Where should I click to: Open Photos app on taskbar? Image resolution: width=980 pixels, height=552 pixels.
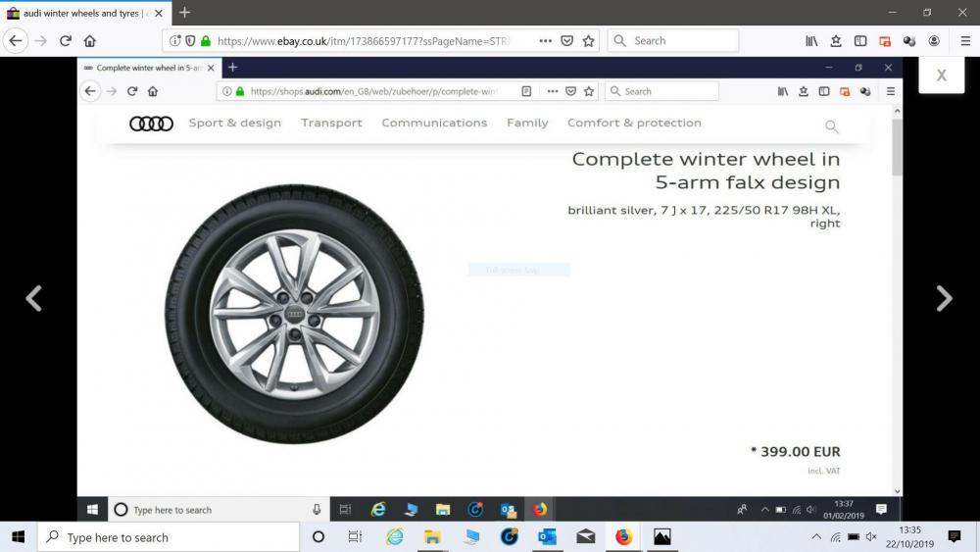click(661, 537)
